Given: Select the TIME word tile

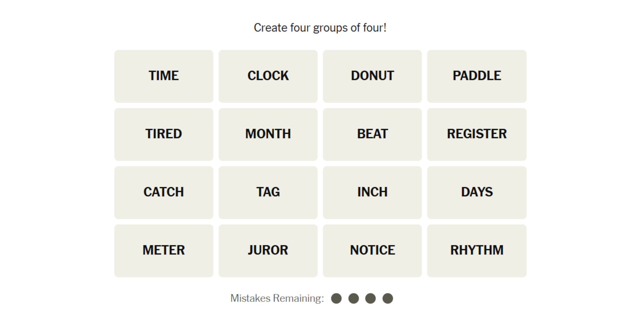Looking at the screenshot, I should click(164, 76).
